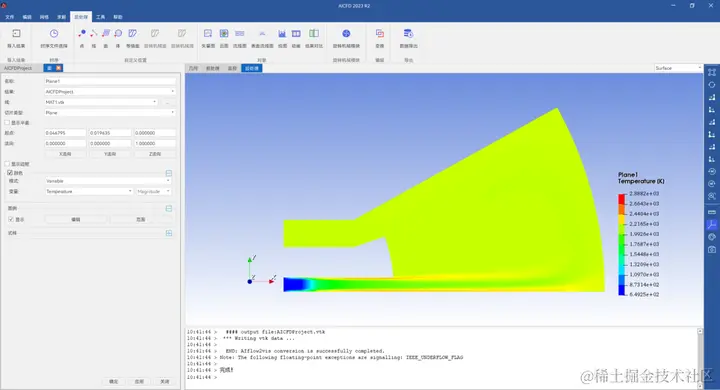
Task: Click the camera screenshot icon on right toolbar
Action: pos(712,249)
